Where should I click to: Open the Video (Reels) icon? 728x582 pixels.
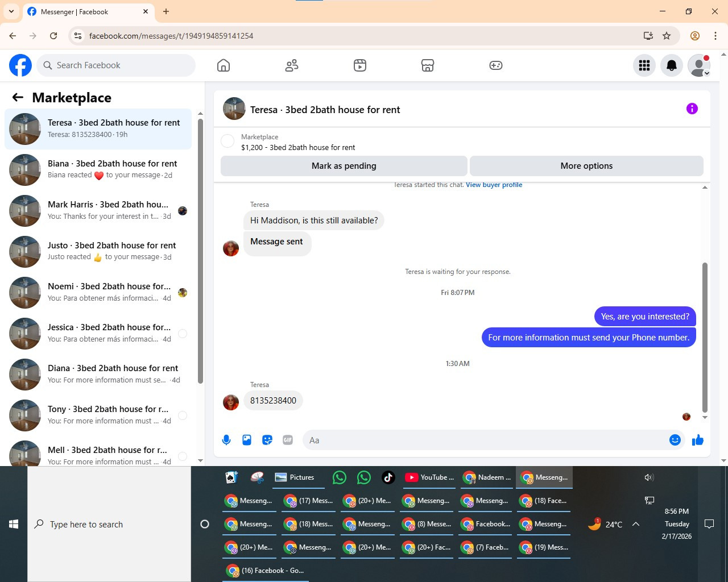point(360,65)
